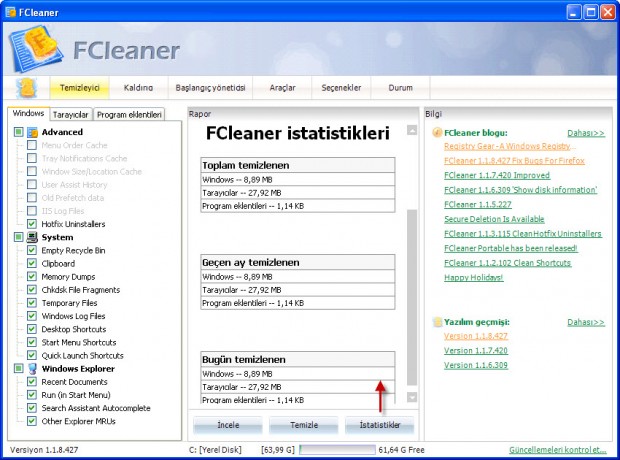Click the report scrollbar up arrow
The image size is (620, 460).
[x=412, y=130]
